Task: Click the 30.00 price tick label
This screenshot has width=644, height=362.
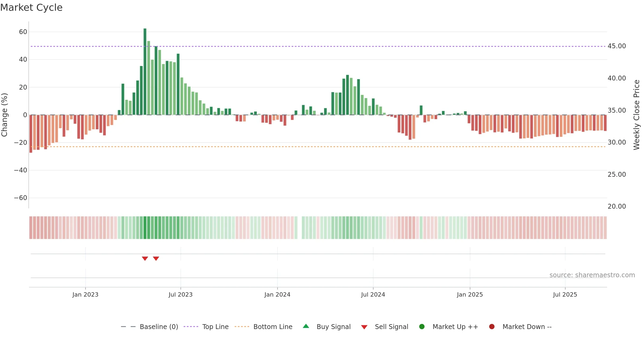Action: click(x=617, y=142)
